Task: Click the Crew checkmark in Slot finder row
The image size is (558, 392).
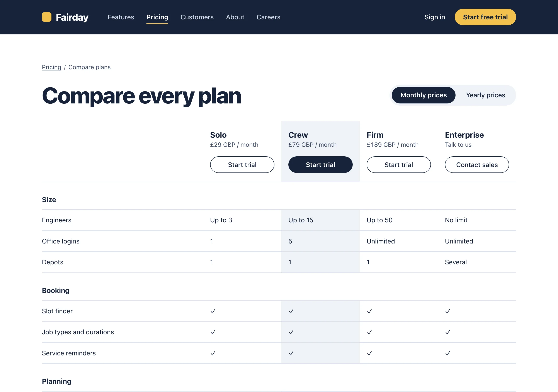Action: 291,311
